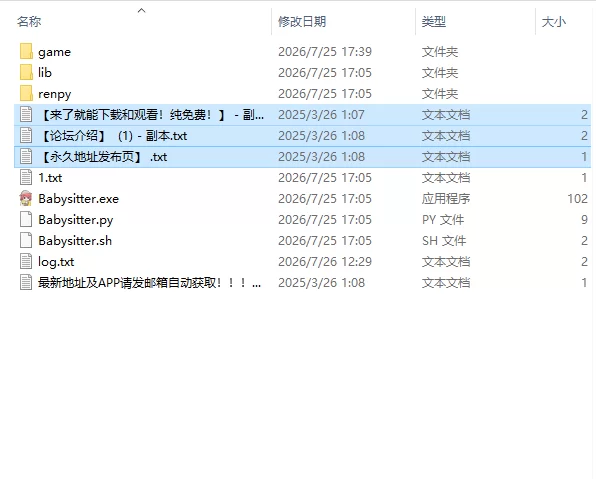Toggle sort direction arrow above 名称
This screenshot has width=596, height=479.
(x=141, y=11)
